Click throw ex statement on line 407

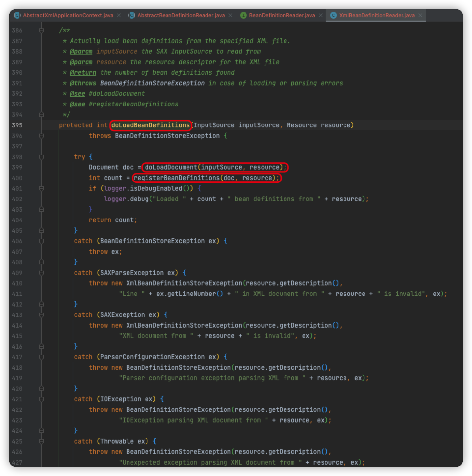click(x=105, y=252)
